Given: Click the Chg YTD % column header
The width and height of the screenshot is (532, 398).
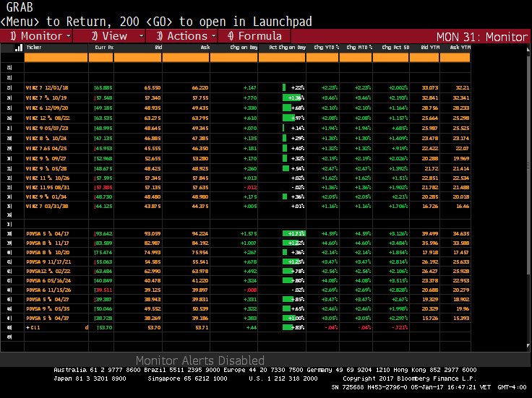Looking at the screenshot, I should point(327,48).
